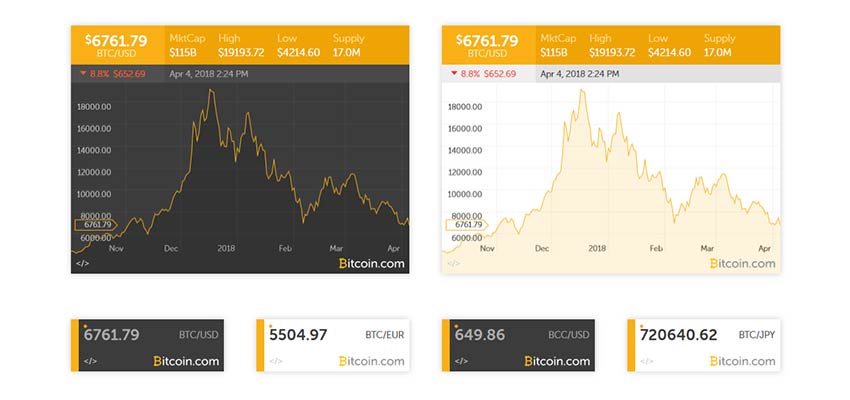Click embed code icon on light chart
Image resolution: width=850 pixels, height=400 pixels.
click(x=454, y=263)
